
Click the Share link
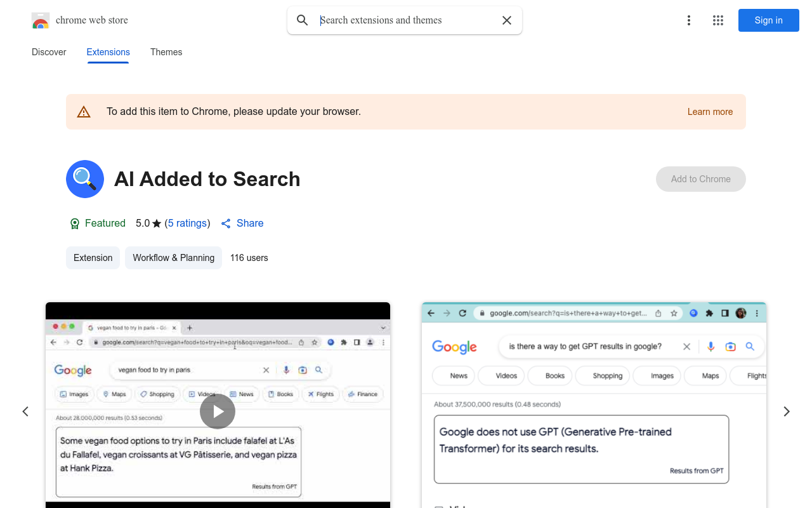[242, 224]
